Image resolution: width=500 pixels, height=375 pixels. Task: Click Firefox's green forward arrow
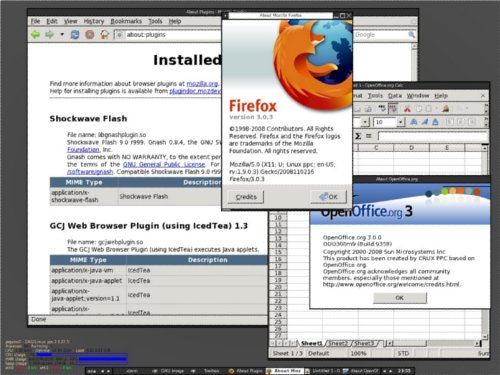coord(49,35)
